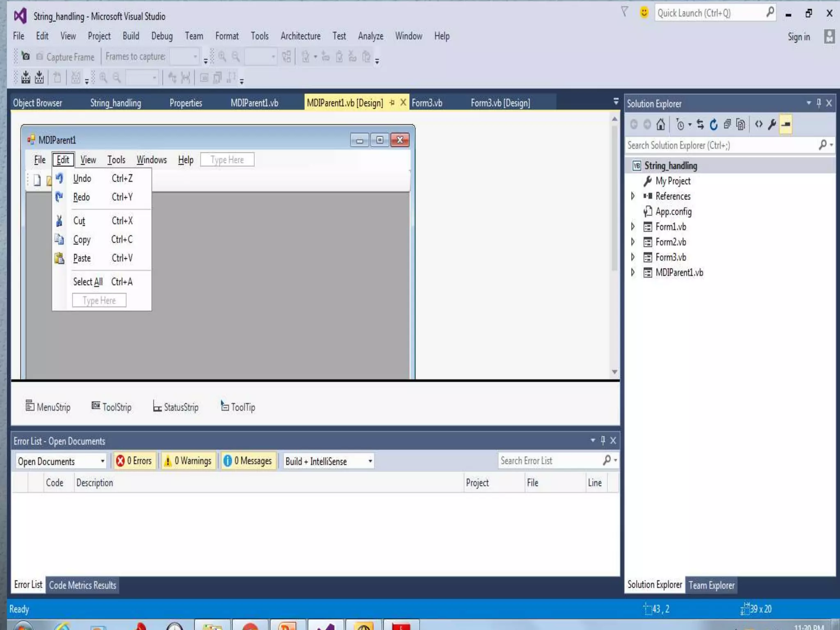Image resolution: width=840 pixels, height=630 pixels.
Task: Toggle the 0 Errors filter button
Action: click(x=135, y=461)
